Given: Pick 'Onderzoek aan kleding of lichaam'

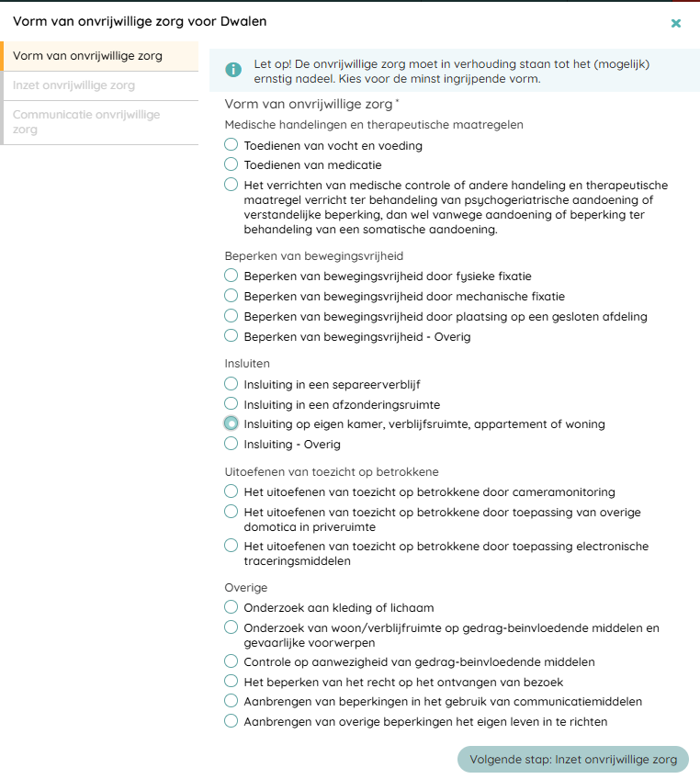Looking at the screenshot, I should coord(231,607).
